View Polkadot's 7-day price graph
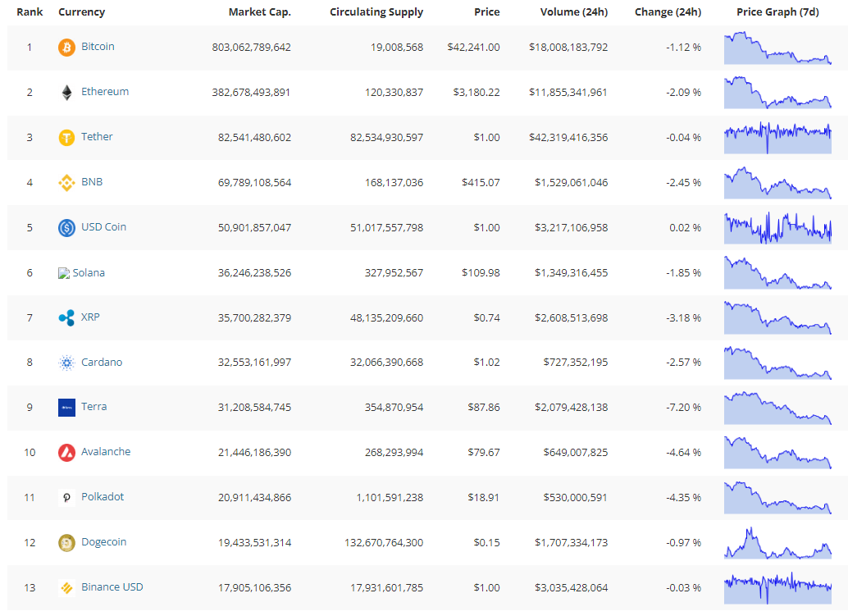 click(777, 497)
